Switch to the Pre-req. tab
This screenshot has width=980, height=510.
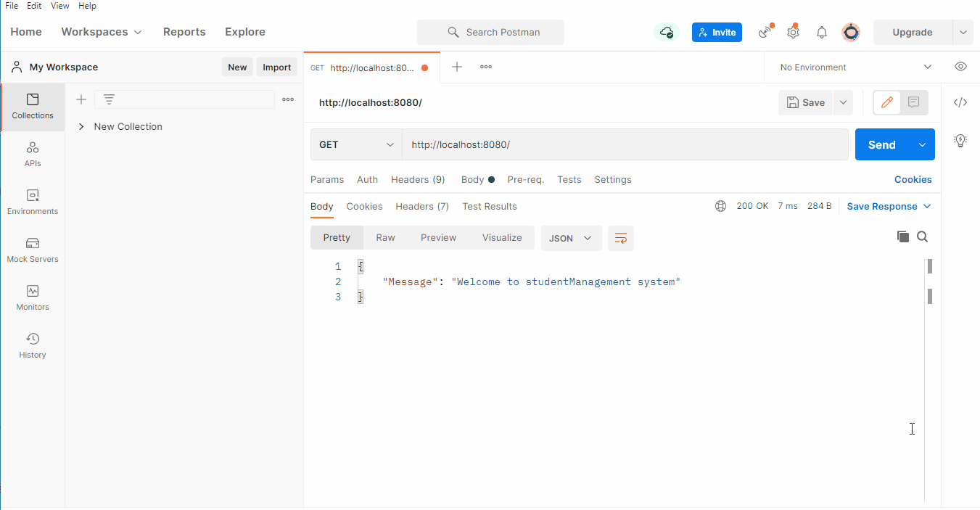[526, 179]
